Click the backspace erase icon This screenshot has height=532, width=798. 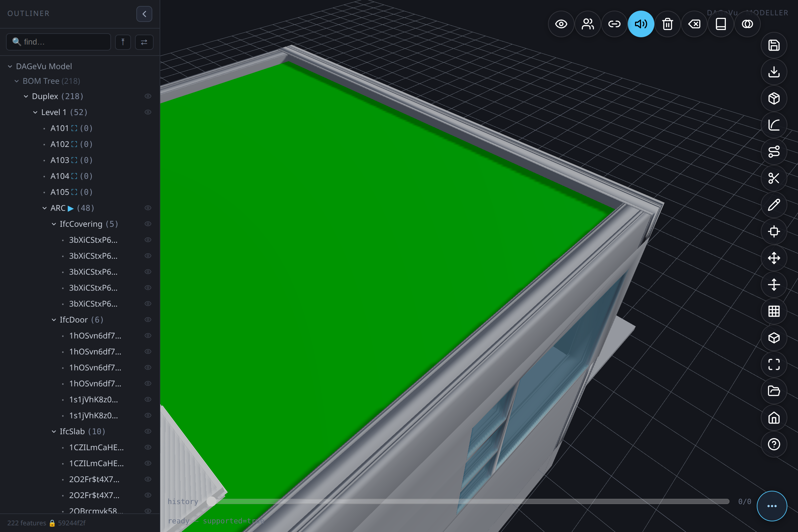click(694, 24)
